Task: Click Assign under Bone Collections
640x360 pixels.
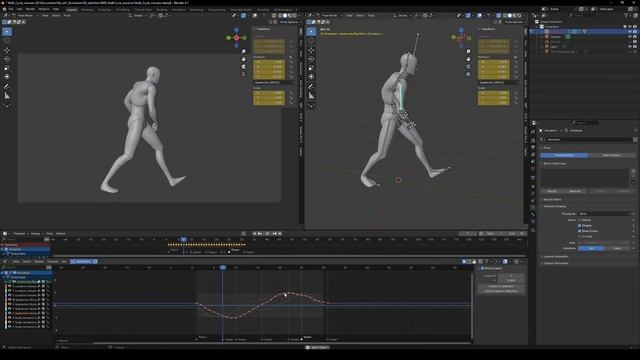Action: (x=552, y=191)
